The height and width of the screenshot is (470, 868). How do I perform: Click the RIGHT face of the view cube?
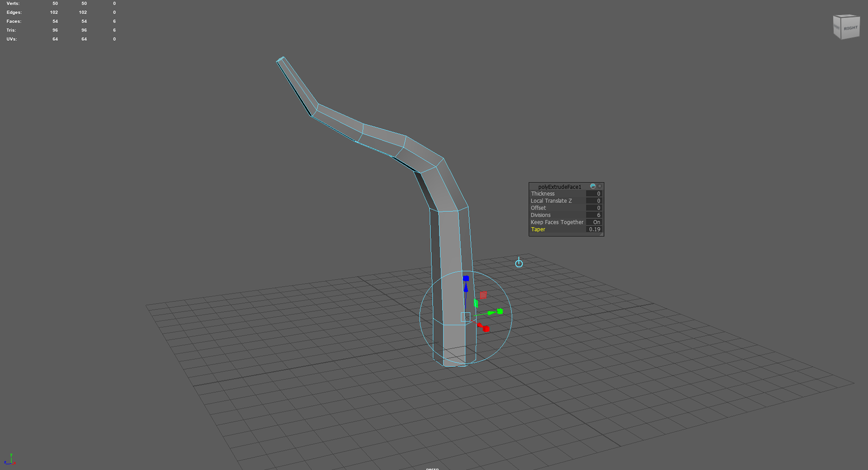click(x=850, y=28)
